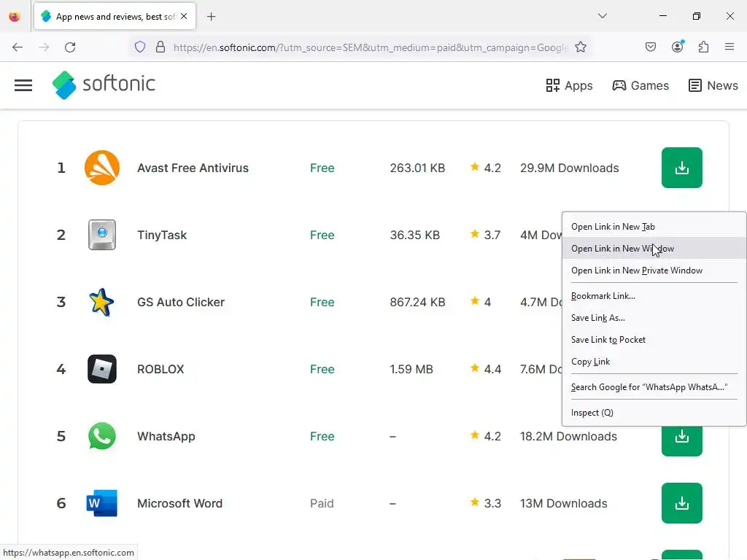Open the Firefox account icon
Image resolution: width=747 pixels, height=560 pixels.
click(678, 47)
